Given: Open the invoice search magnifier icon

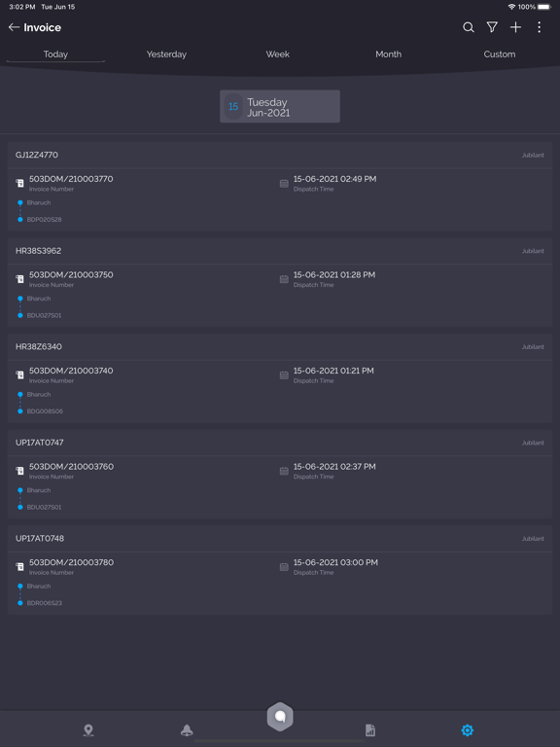Looking at the screenshot, I should coord(469,27).
